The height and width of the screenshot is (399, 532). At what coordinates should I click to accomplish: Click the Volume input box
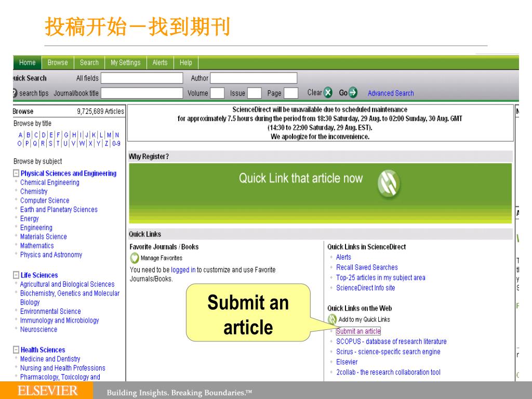coord(217,93)
